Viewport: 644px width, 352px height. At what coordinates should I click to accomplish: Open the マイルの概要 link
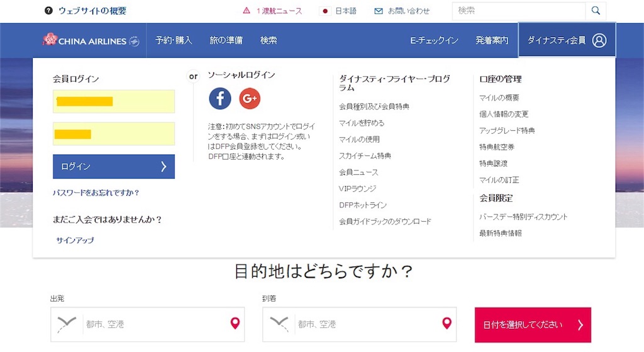[499, 98]
